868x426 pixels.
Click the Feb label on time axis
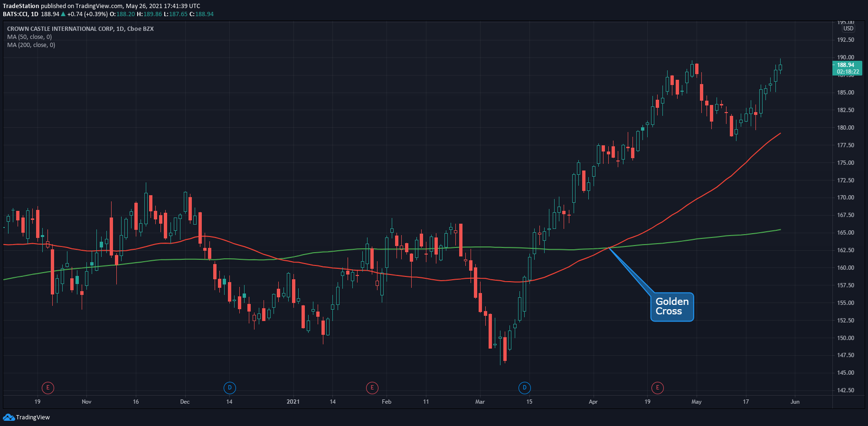pyautogui.click(x=387, y=401)
